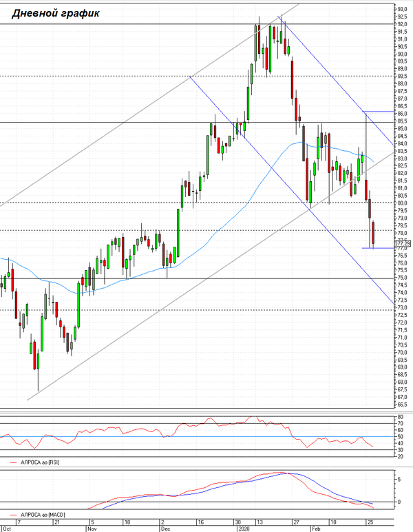Click date label 16 on time axis
The width and height of the screenshot is (413, 532).
201,522
